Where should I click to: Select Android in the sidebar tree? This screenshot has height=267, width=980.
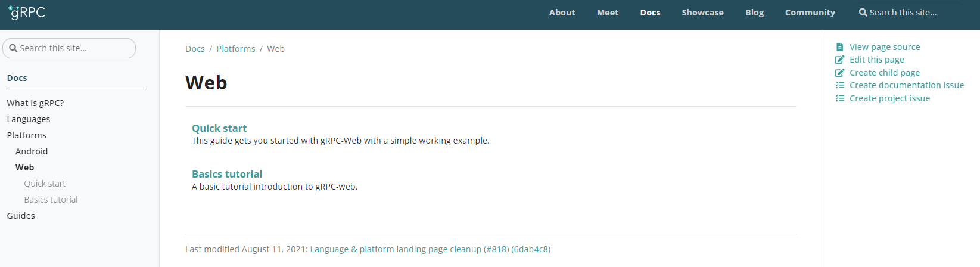[x=32, y=151]
